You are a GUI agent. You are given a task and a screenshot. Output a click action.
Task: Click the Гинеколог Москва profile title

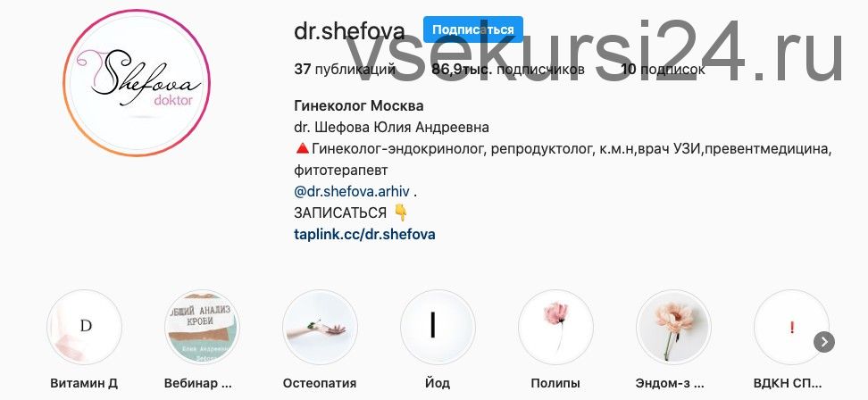pyautogui.click(x=359, y=105)
